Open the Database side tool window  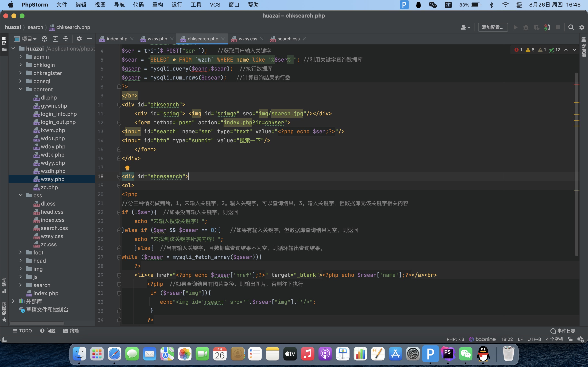[584, 47]
